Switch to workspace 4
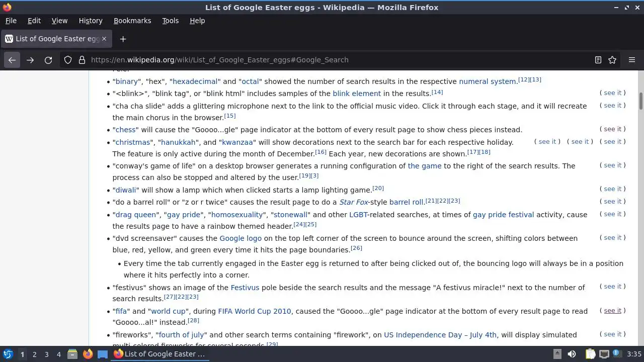The image size is (644, 362). 58,354
